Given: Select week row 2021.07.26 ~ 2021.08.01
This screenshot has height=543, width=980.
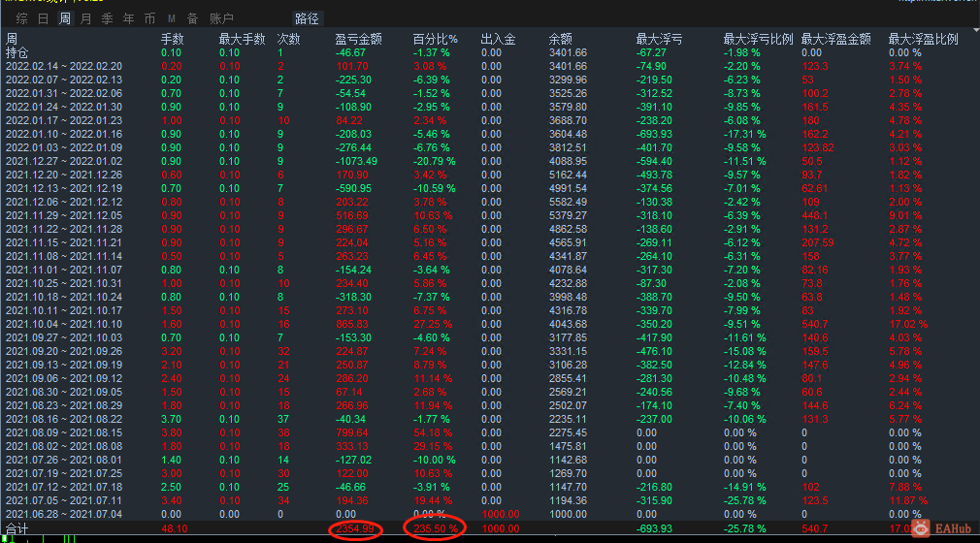Looking at the screenshot, I should 490,460.
